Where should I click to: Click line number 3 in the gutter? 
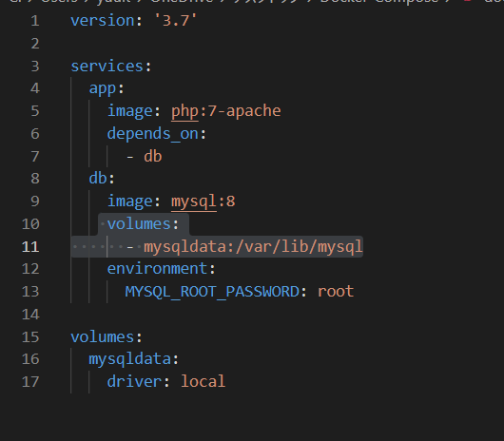point(35,67)
